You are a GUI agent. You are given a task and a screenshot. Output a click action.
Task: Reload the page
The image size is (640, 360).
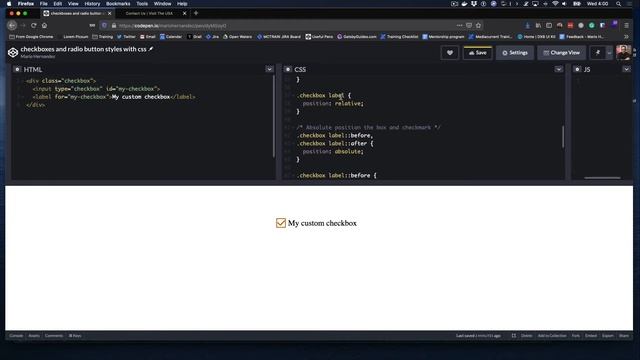(33, 25)
